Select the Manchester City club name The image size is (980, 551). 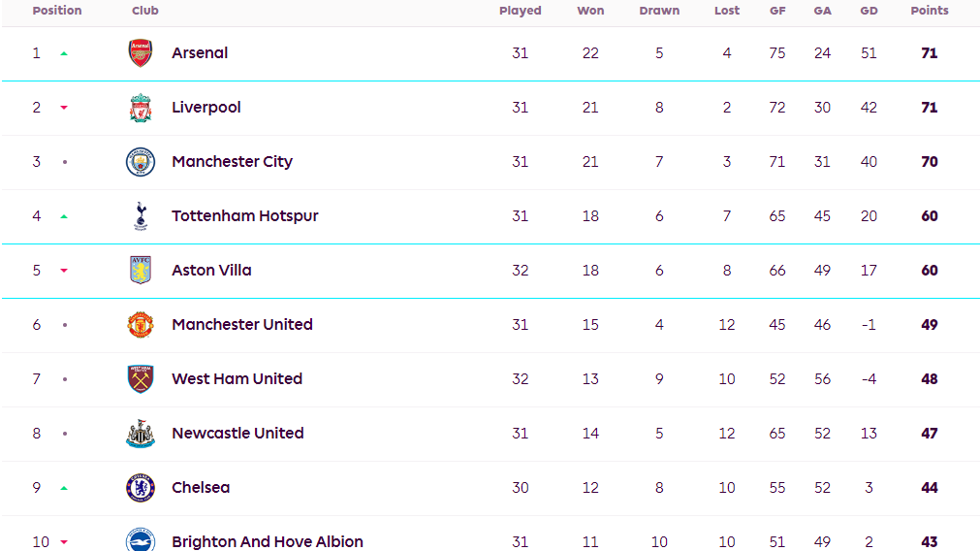coord(232,162)
